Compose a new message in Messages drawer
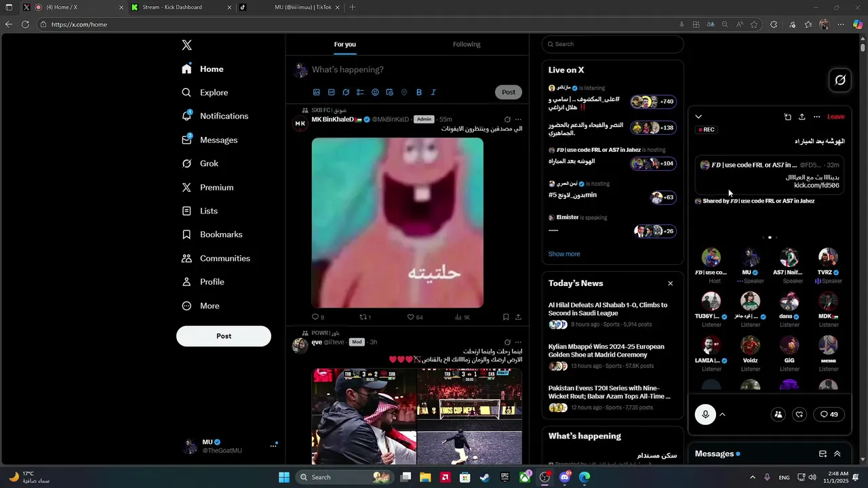868x488 pixels. (823, 454)
